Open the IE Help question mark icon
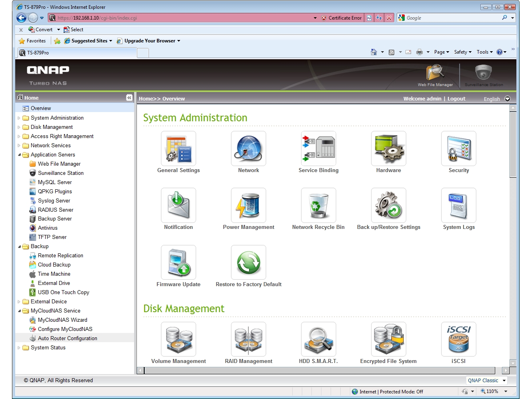532x399 pixels. point(500,52)
